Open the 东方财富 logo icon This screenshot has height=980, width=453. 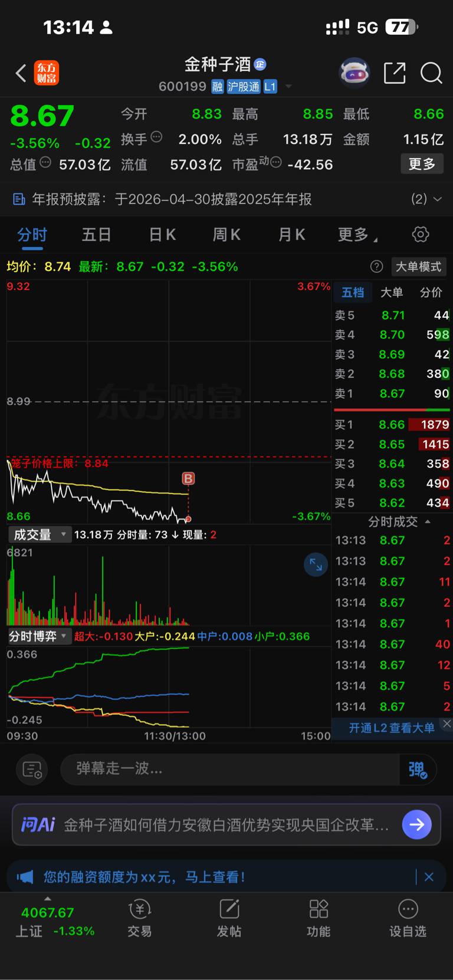(47, 73)
